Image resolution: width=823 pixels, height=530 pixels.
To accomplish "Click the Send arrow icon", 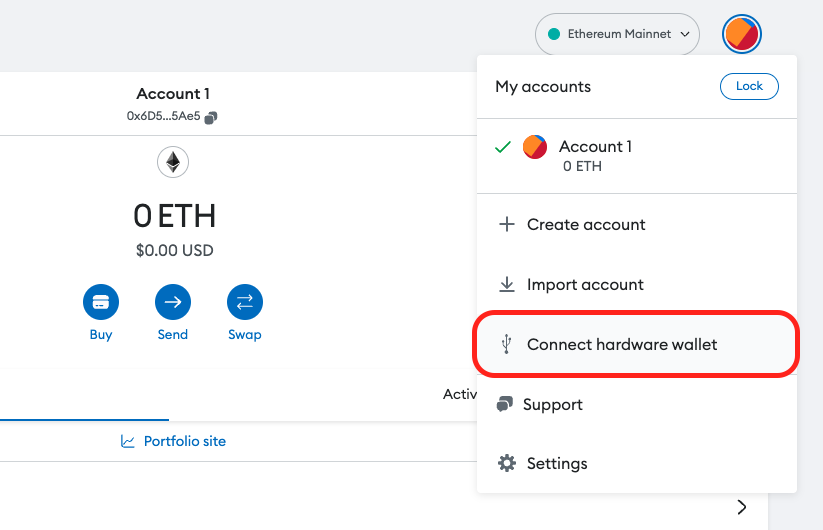I will click(173, 302).
